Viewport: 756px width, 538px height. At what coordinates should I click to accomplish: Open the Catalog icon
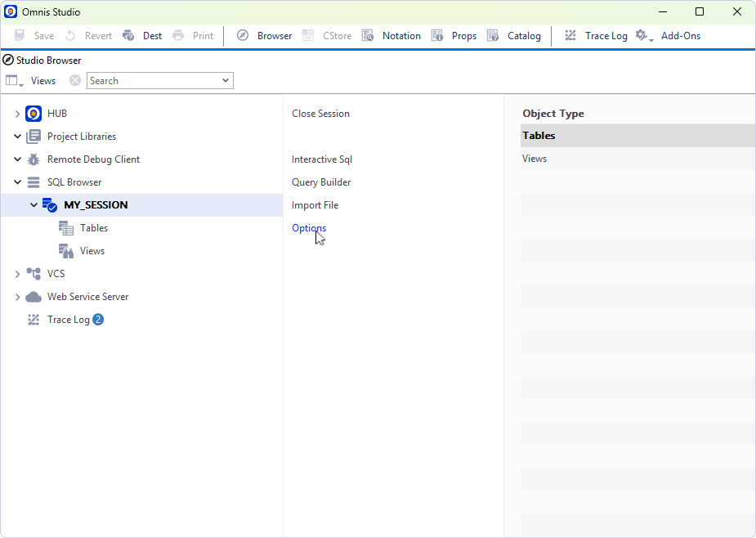[x=493, y=36]
